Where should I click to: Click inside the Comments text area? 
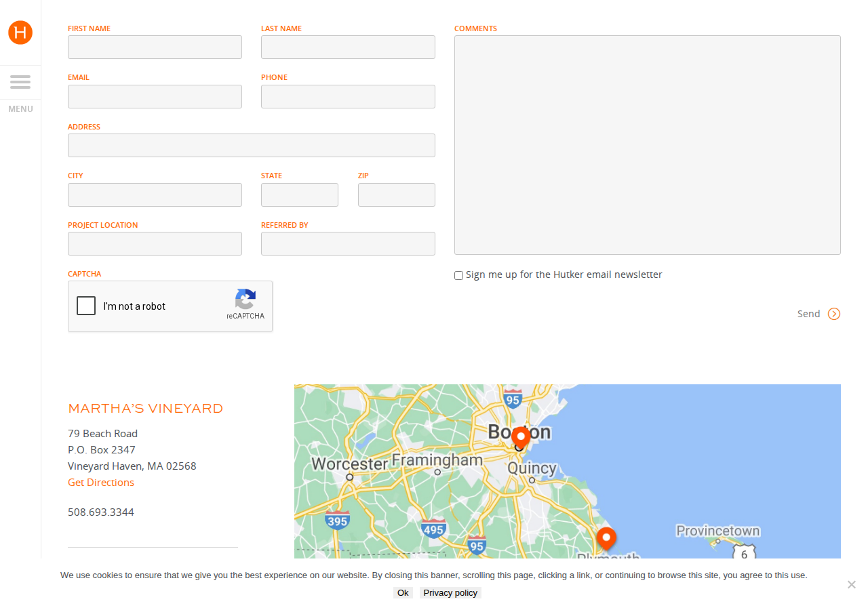coord(648,145)
